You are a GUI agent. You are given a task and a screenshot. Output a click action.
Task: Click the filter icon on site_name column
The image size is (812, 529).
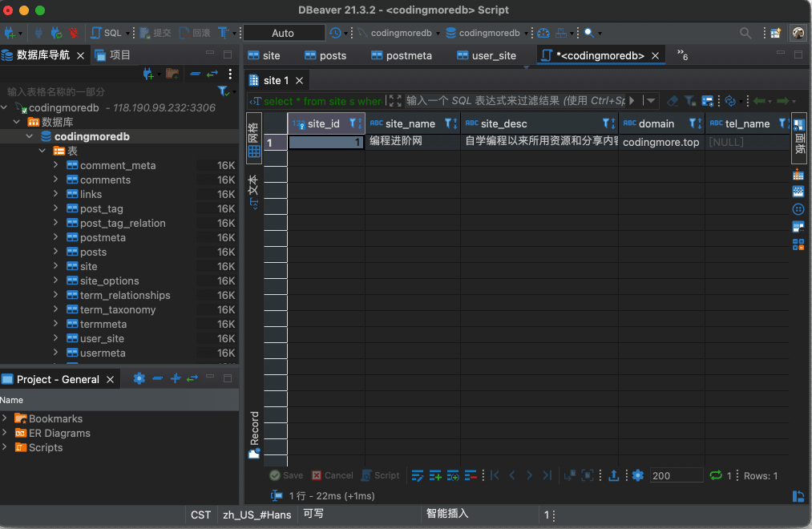[x=449, y=124]
